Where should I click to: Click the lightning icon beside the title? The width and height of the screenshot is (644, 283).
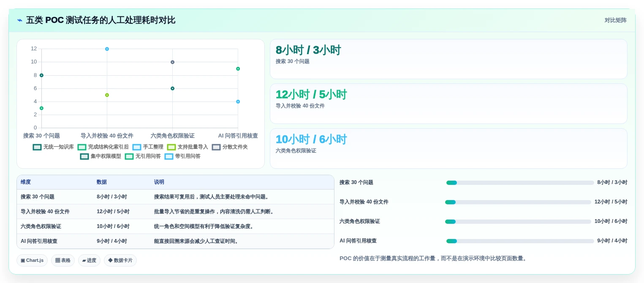point(20,20)
